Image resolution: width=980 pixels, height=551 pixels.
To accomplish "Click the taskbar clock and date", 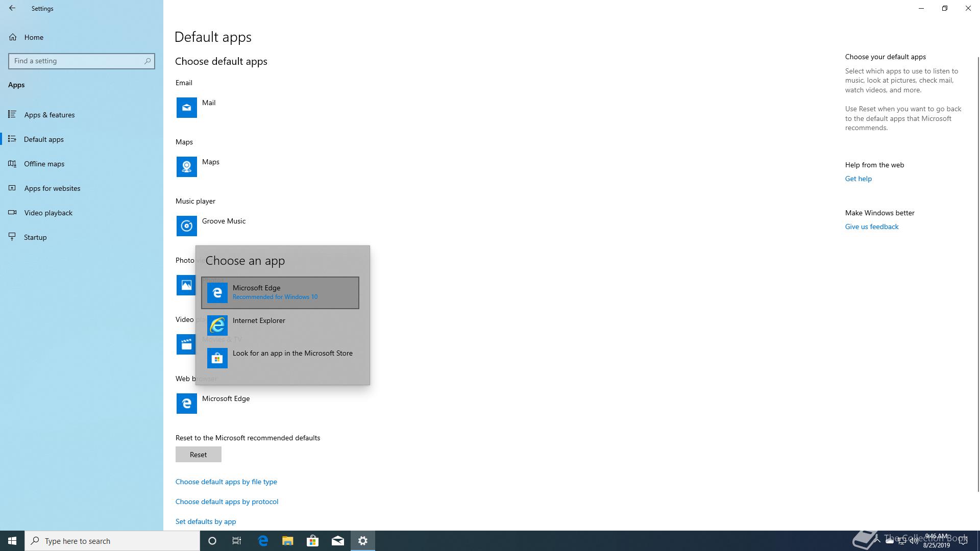I will (x=936, y=541).
